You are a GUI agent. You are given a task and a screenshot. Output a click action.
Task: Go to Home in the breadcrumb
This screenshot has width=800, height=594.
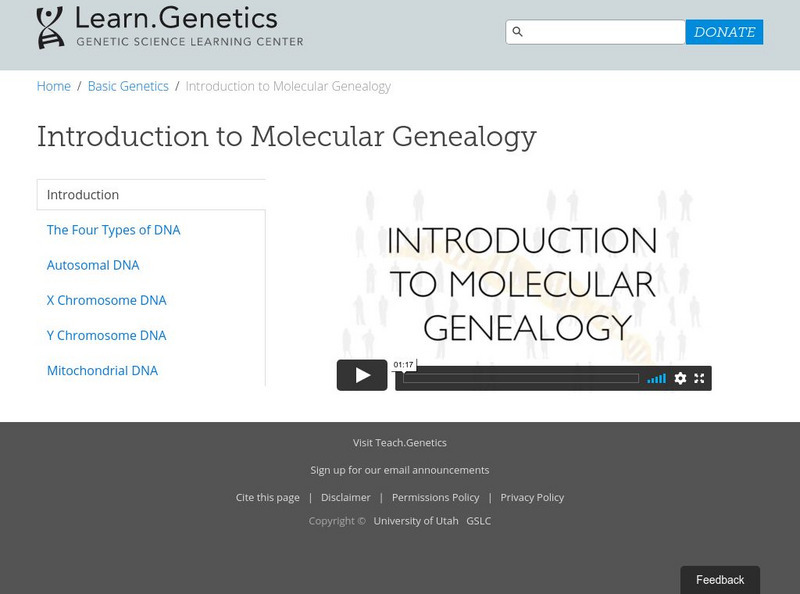tap(54, 86)
